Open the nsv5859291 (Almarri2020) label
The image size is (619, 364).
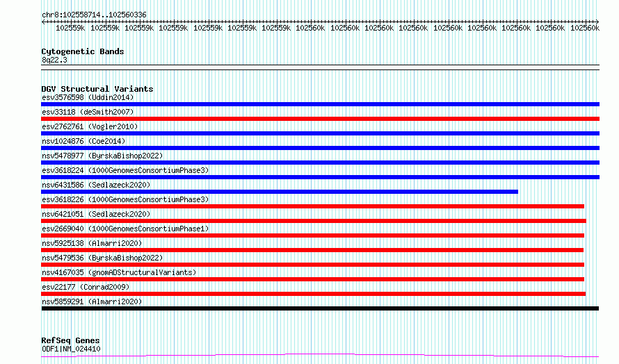tap(92, 301)
